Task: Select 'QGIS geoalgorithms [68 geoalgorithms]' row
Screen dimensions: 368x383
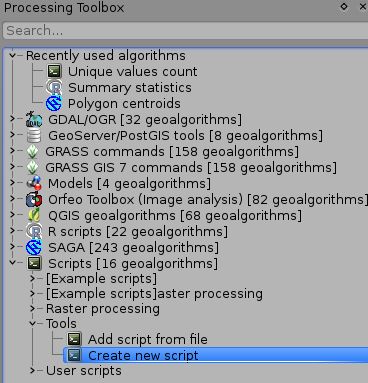Action: 175,216
